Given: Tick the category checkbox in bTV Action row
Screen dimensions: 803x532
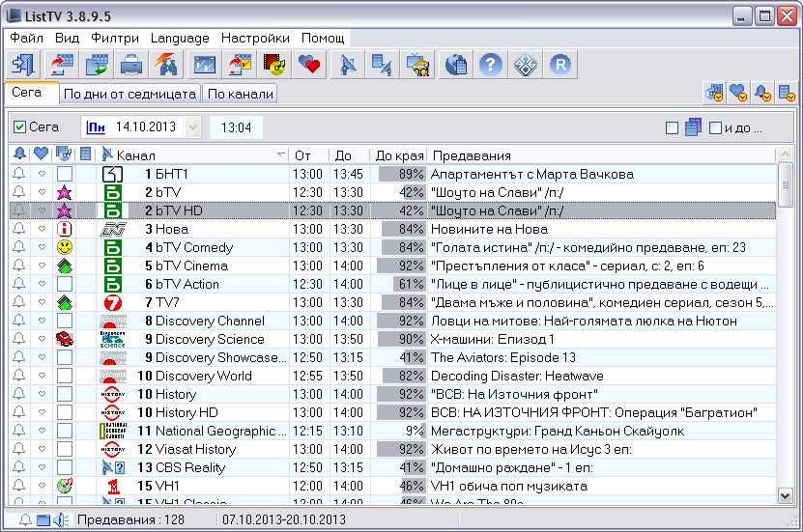Looking at the screenshot, I should click(65, 284).
